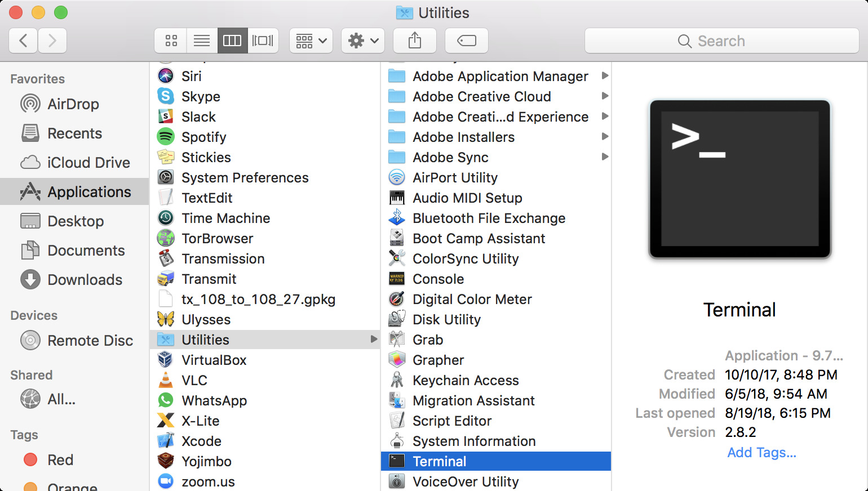This screenshot has width=868, height=491.
Task: Click the VLC cone icon
Action: click(166, 380)
